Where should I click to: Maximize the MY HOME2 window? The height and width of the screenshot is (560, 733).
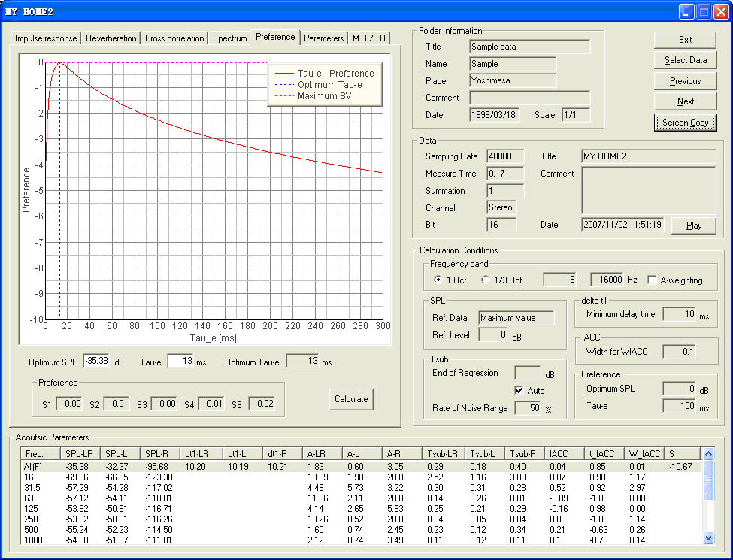[x=704, y=11]
